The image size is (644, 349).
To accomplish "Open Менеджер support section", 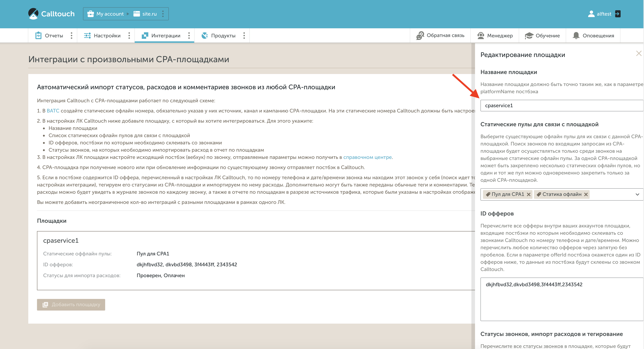I will [495, 36].
